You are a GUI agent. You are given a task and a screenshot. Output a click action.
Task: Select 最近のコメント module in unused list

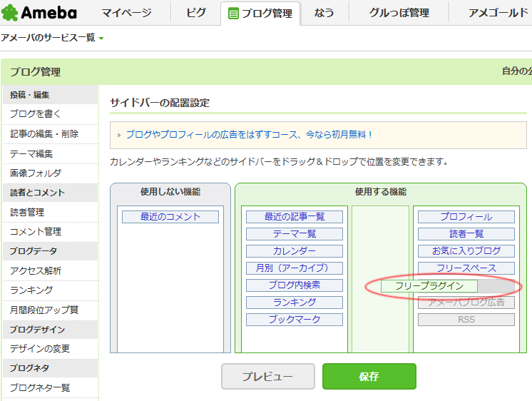(170, 217)
